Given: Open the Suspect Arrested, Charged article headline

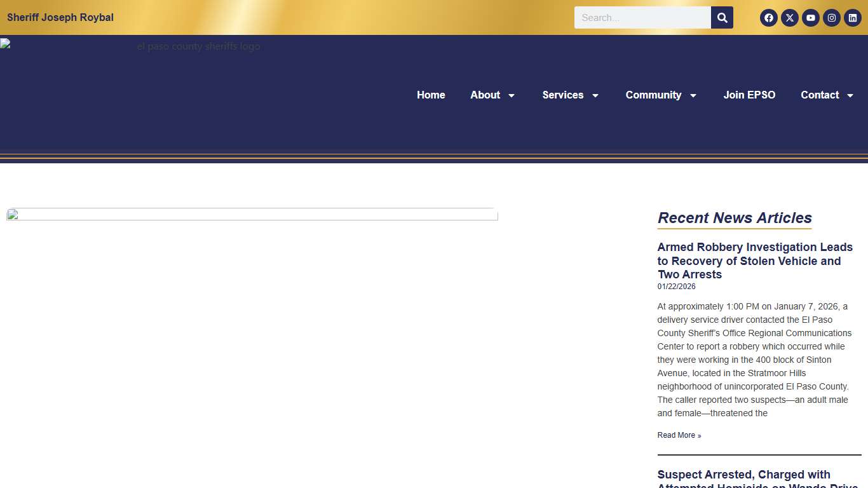Looking at the screenshot, I should pyautogui.click(x=743, y=475).
